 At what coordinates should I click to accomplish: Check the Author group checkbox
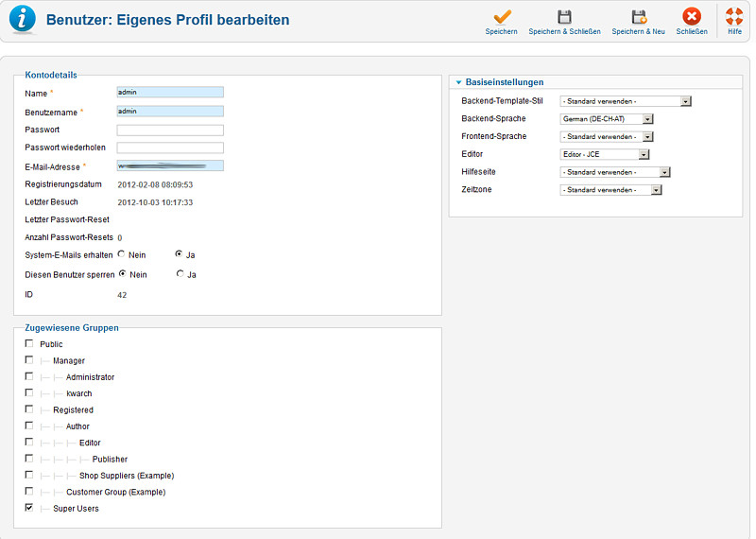pyautogui.click(x=29, y=426)
